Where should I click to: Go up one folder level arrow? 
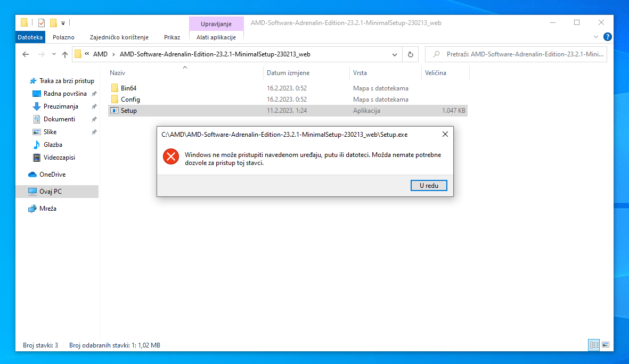click(x=65, y=54)
